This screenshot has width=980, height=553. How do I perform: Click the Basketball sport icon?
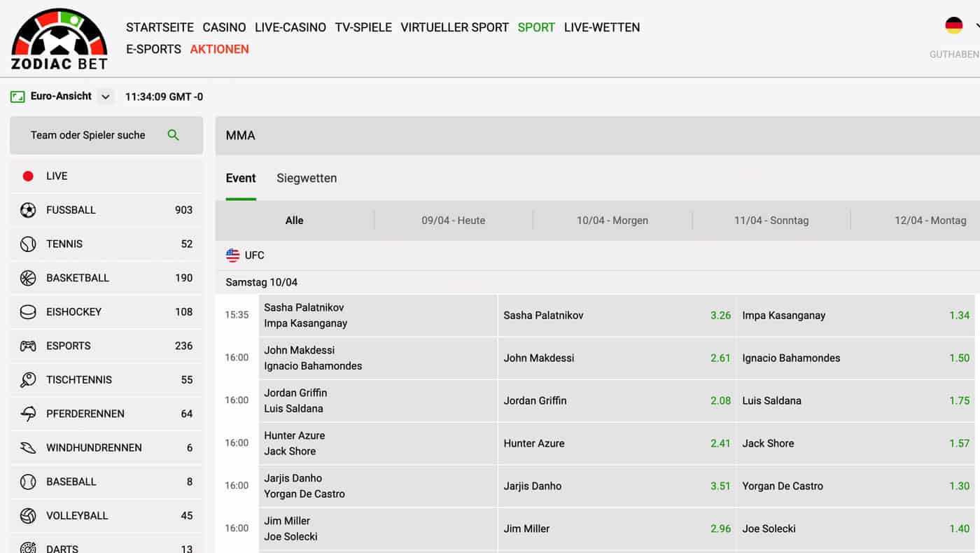[x=28, y=278]
